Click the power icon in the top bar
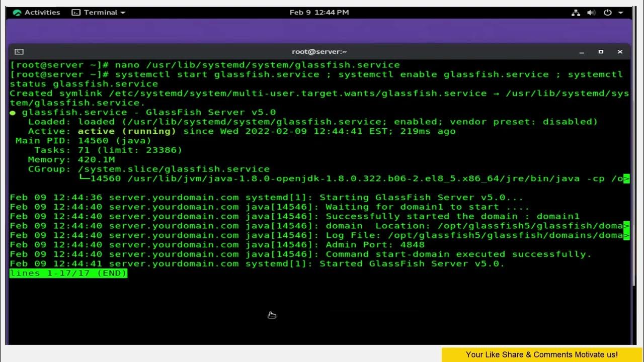 tap(607, 13)
